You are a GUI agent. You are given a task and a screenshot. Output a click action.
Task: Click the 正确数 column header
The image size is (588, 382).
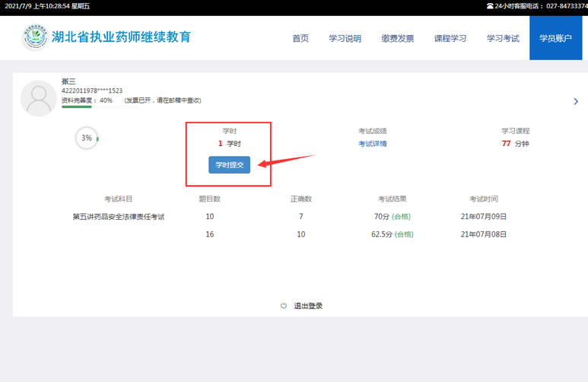301,199
